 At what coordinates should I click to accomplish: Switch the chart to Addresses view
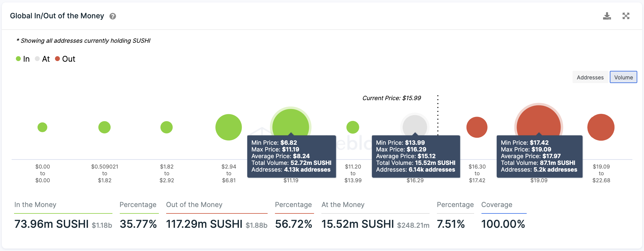click(x=590, y=77)
